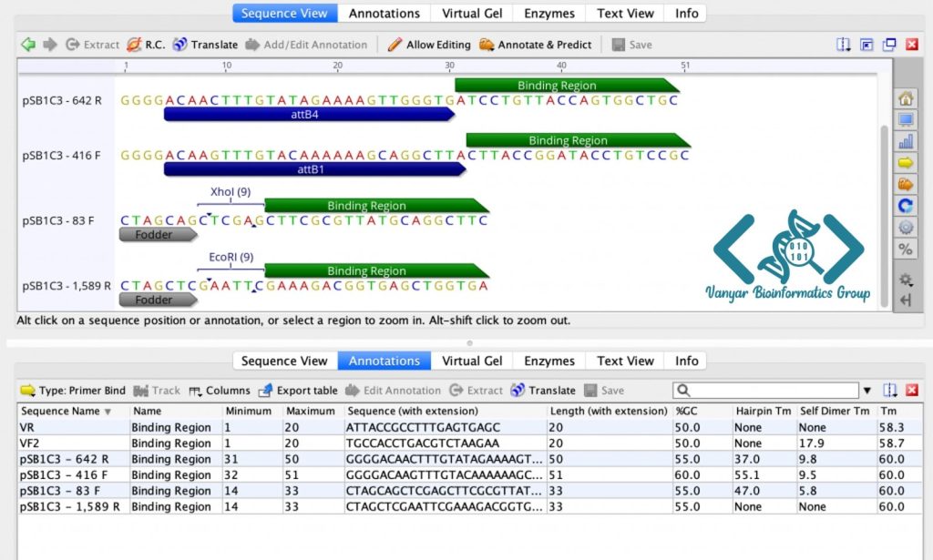
Task: Switch upper viewer to Annotations tab
Action: [x=384, y=13]
